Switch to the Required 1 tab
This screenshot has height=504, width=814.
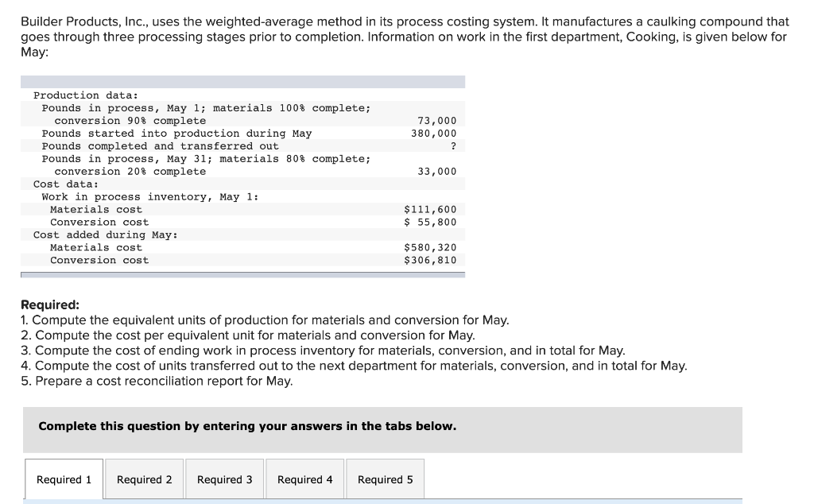(64, 479)
